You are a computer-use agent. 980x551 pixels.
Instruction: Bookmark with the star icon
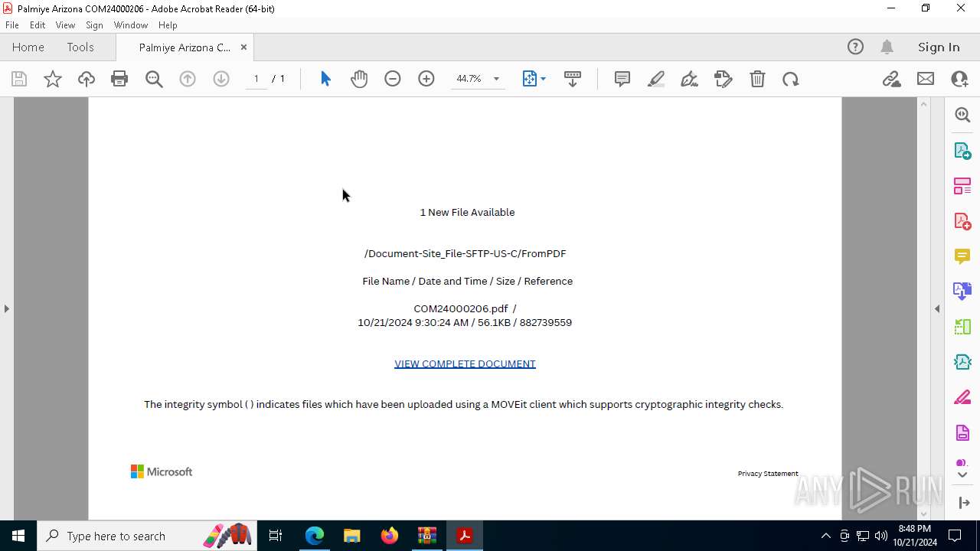pyautogui.click(x=53, y=79)
